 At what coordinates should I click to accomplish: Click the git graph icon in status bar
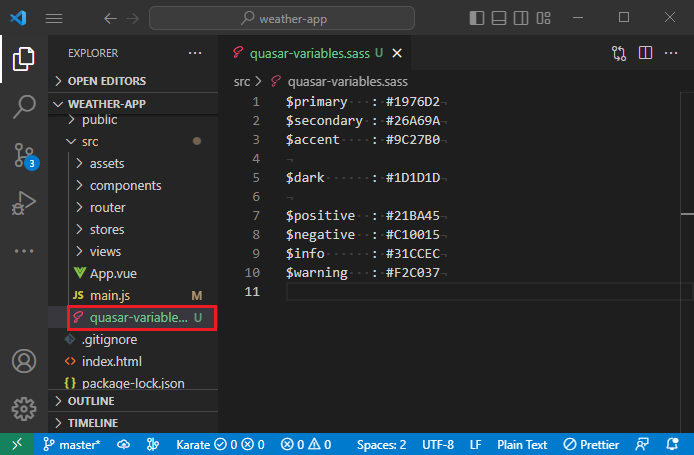153,444
